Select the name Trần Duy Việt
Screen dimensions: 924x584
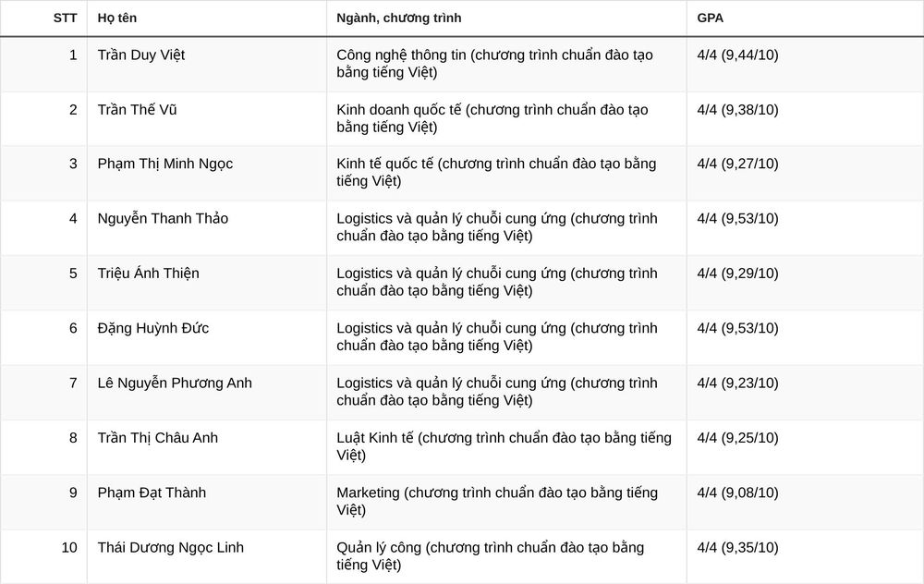coord(140,55)
